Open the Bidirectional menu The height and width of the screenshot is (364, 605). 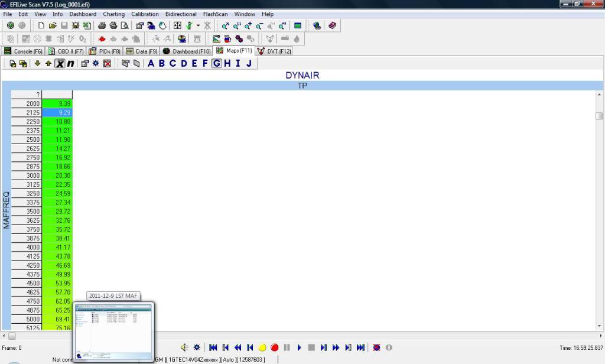(x=181, y=14)
